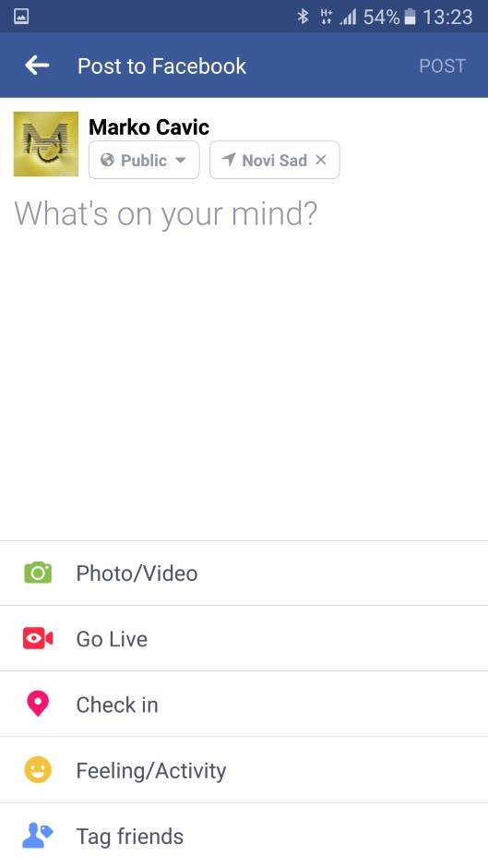
Task: Tap the red Go Live camera icon
Action: [38, 638]
